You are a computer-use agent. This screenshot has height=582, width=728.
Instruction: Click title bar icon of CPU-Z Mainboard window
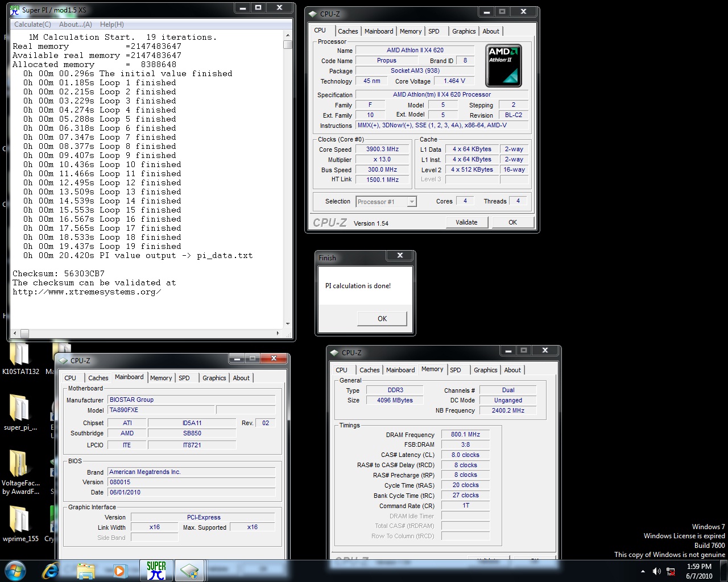[62, 360]
